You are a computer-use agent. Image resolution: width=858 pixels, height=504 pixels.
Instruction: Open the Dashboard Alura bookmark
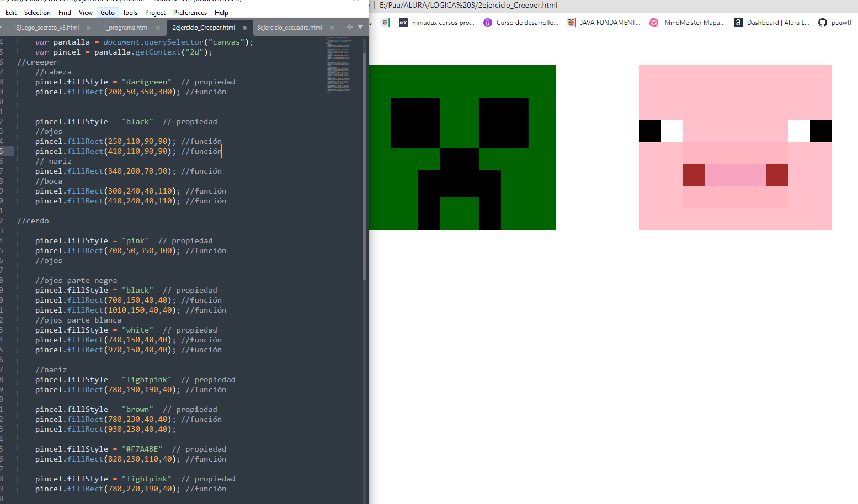tap(771, 23)
